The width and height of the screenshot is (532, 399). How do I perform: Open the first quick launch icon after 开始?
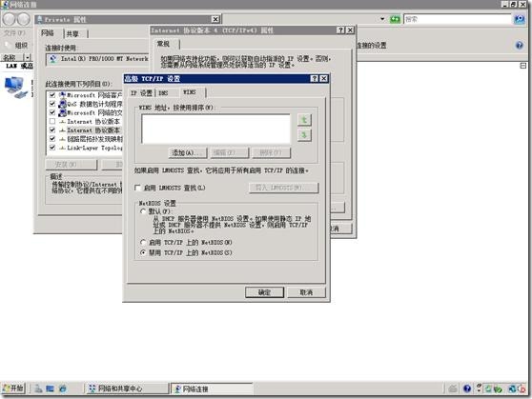point(38,389)
